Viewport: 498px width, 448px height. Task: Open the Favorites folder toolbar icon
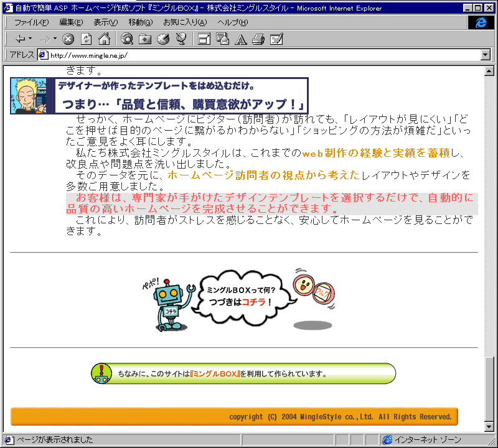pos(145,39)
